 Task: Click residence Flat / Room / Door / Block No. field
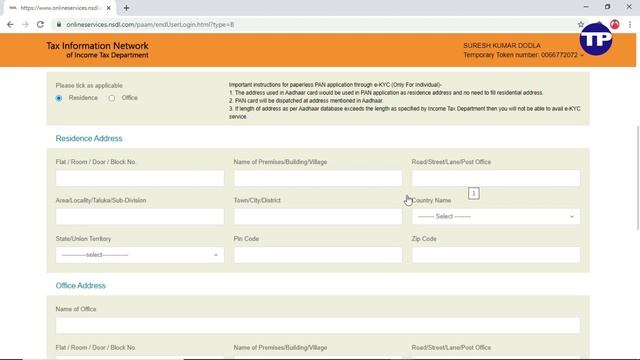point(140,178)
